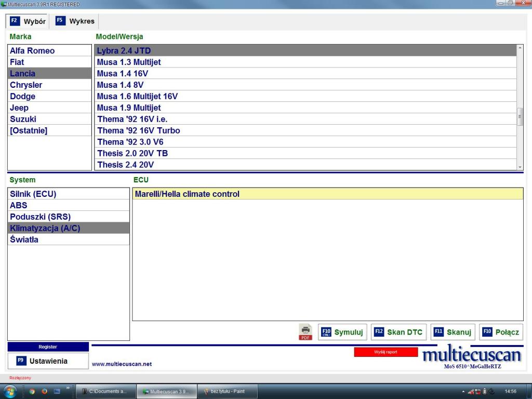Click the Połącz button
Viewport: 532px width, 399px height.
coord(501,332)
